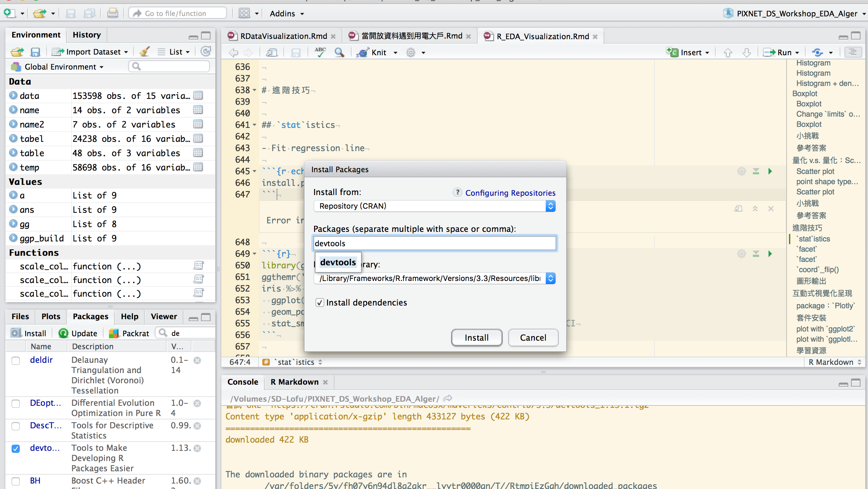Open the Knit options dropdown arrow
This screenshot has height=489, width=868.
point(396,53)
